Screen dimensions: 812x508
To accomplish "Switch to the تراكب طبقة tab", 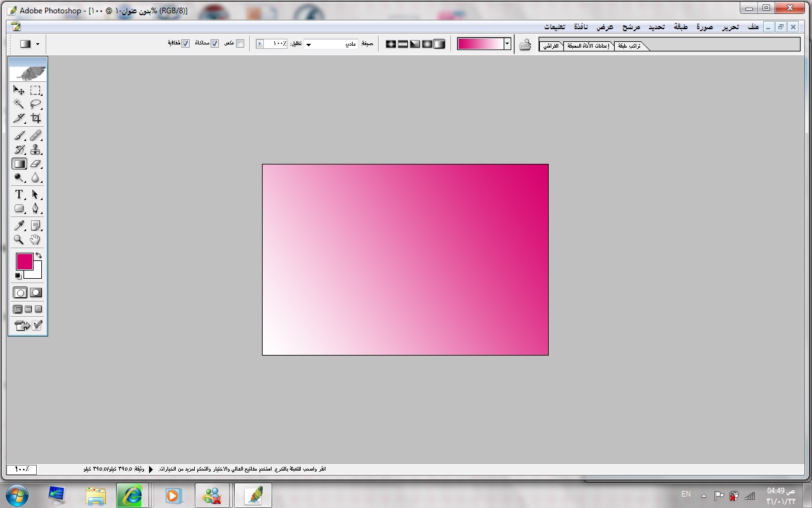I will [629, 46].
